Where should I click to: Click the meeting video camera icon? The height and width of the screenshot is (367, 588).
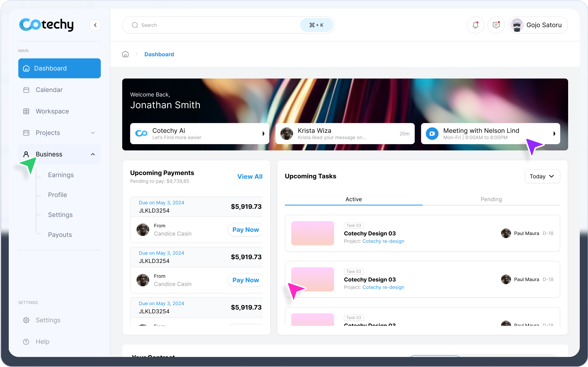point(432,133)
